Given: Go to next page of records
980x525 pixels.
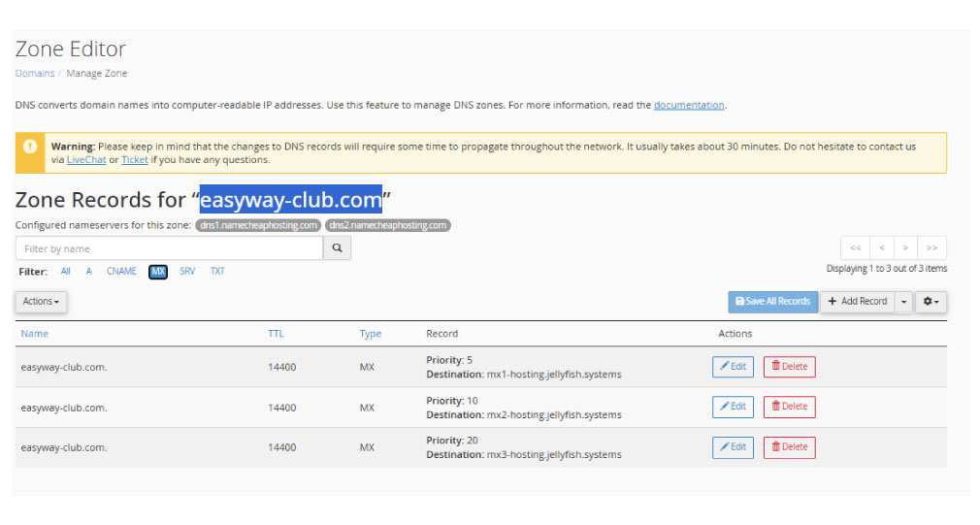Looking at the screenshot, I should pyautogui.click(x=905, y=248).
